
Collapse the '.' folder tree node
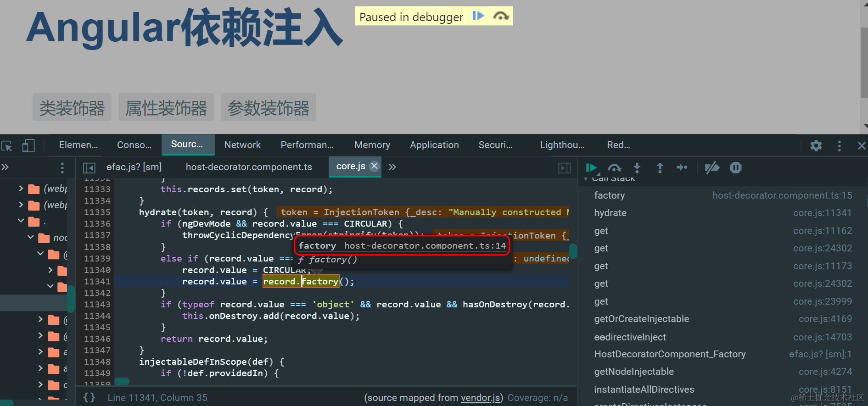[21, 221]
